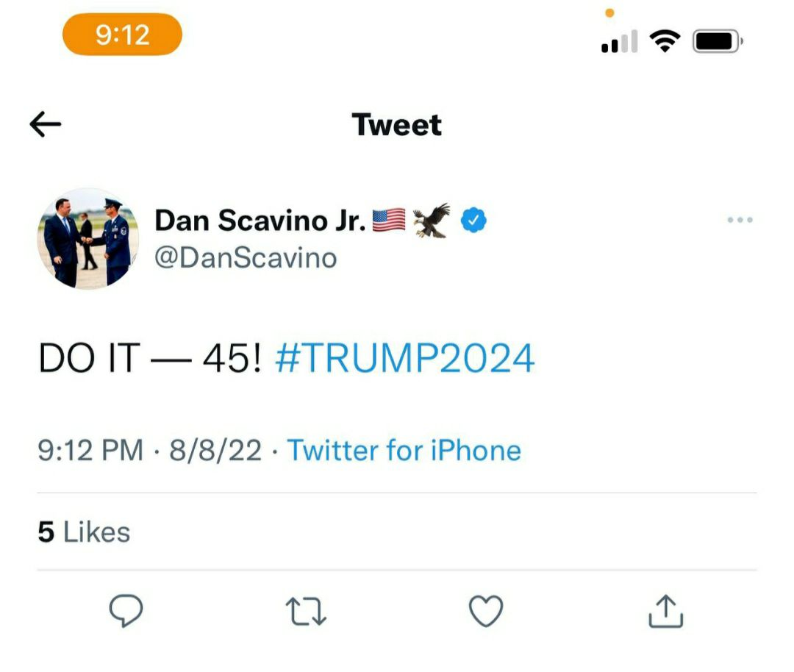
Task: Retweet this tweet
Action: coord(306,611)
